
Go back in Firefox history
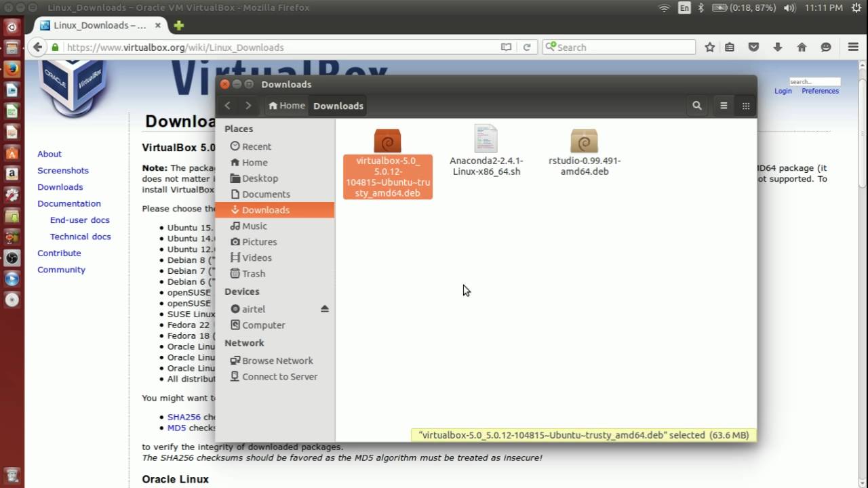37,47
